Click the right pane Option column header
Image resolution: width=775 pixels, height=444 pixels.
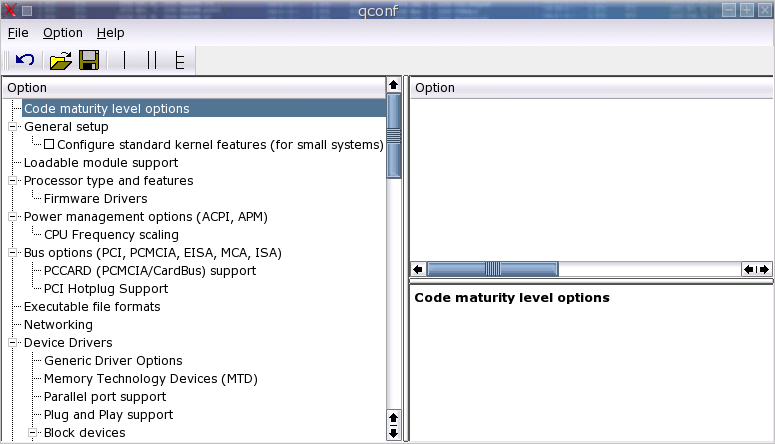pos(592,88)
